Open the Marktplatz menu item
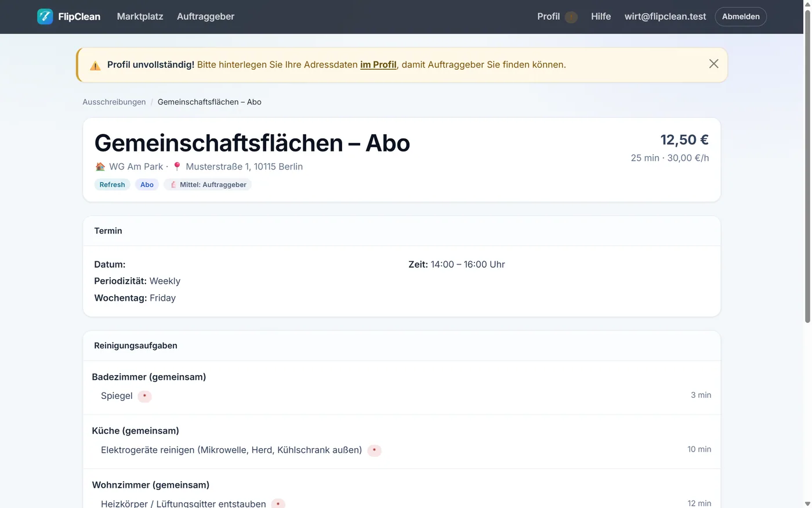 140,16
